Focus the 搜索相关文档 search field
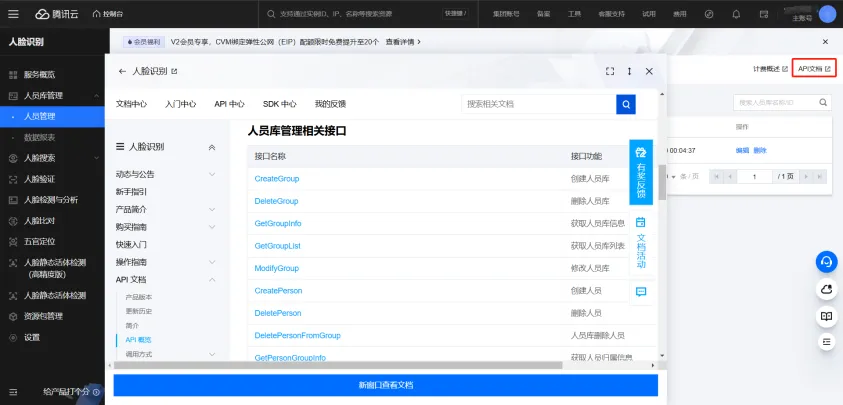 [538, 104]
